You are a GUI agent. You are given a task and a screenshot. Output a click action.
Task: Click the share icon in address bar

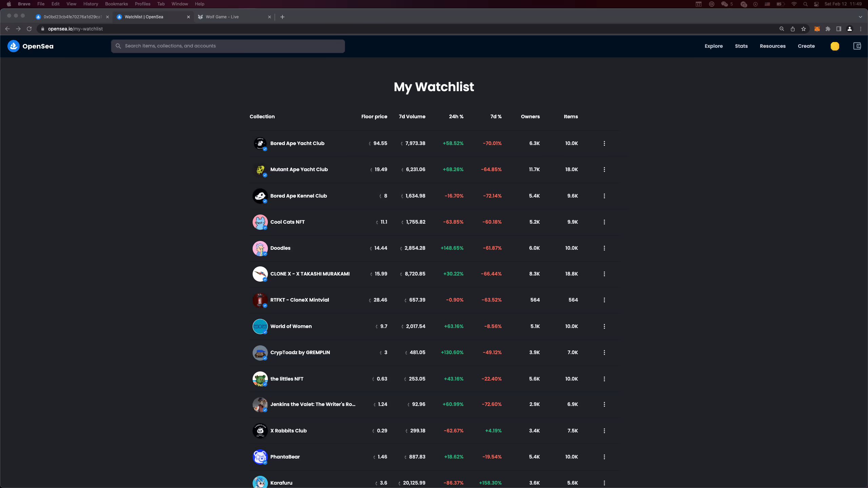click(793, 29)
